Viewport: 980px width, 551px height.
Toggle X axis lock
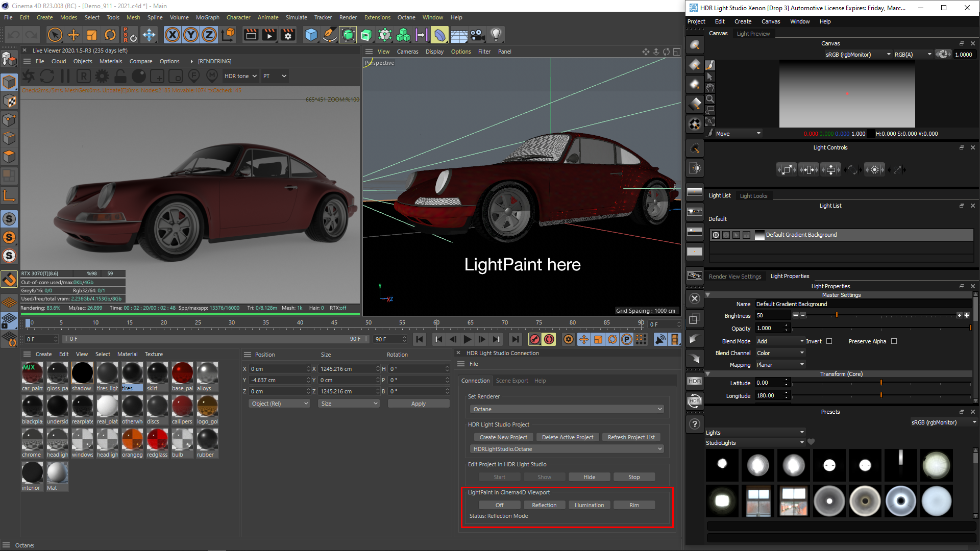coord(173,35)
